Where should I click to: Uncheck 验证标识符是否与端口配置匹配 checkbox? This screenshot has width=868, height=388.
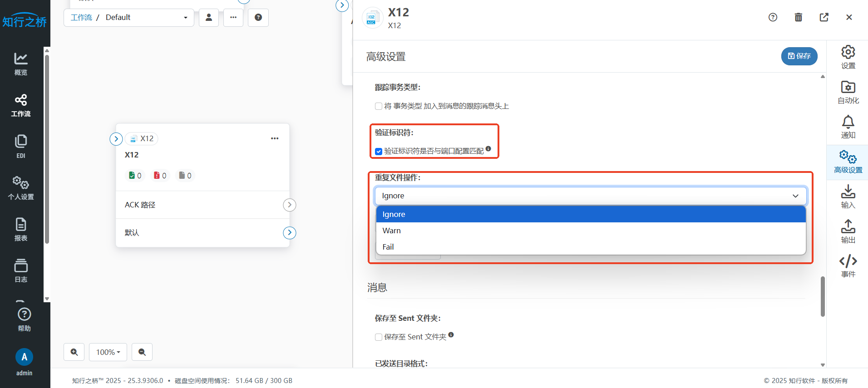tap(379, 151)
